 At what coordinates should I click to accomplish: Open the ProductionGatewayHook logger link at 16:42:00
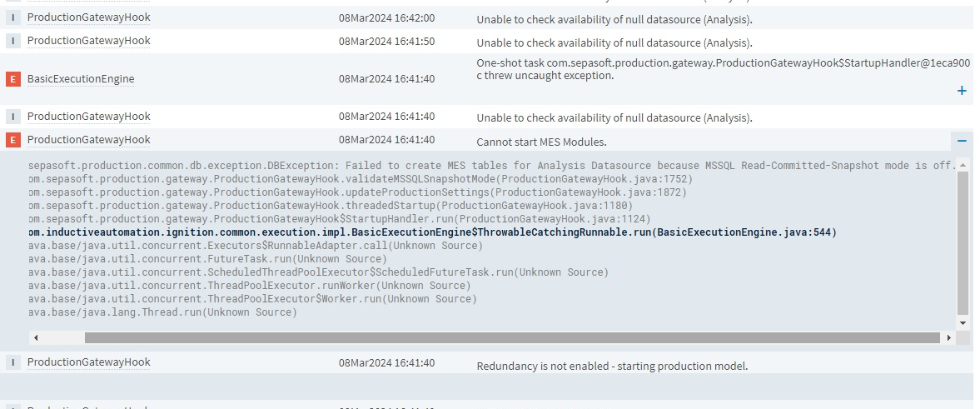click(x=88, y=17)
